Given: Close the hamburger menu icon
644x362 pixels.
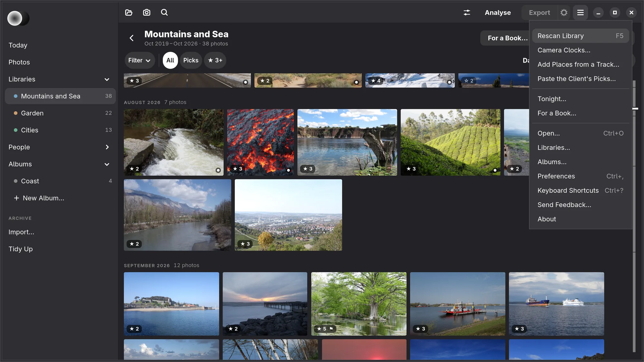Looking at the screenshot, I should 581,13.
